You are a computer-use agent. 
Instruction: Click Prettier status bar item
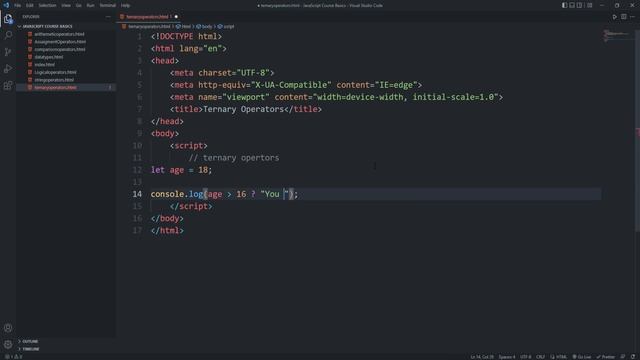click(606, 357)
